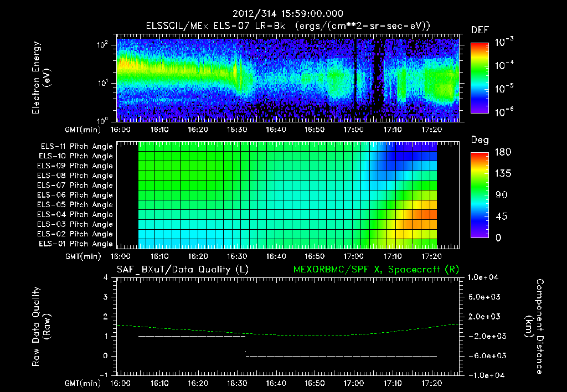Click the 16:10 tick label below pitch angle panel
Viewport: 567px width, 392px height.
pos(159,257)
